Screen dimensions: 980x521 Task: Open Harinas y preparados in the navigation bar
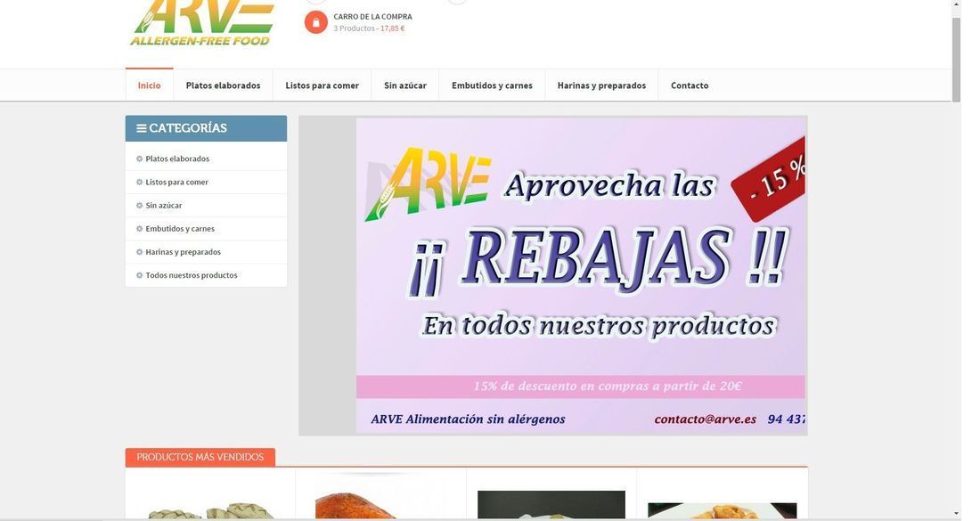(x=601, y=85)
